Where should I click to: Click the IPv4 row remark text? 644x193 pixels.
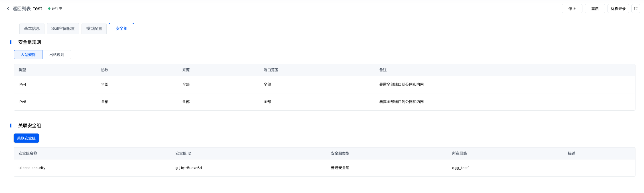[401, 85]
